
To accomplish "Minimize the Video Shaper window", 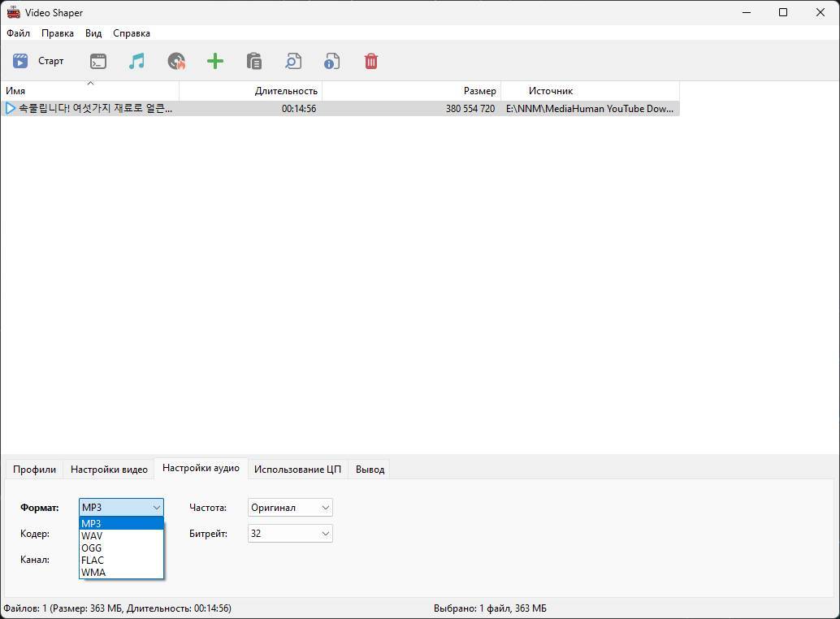I will pyautogui.click(x=747, y=12).
